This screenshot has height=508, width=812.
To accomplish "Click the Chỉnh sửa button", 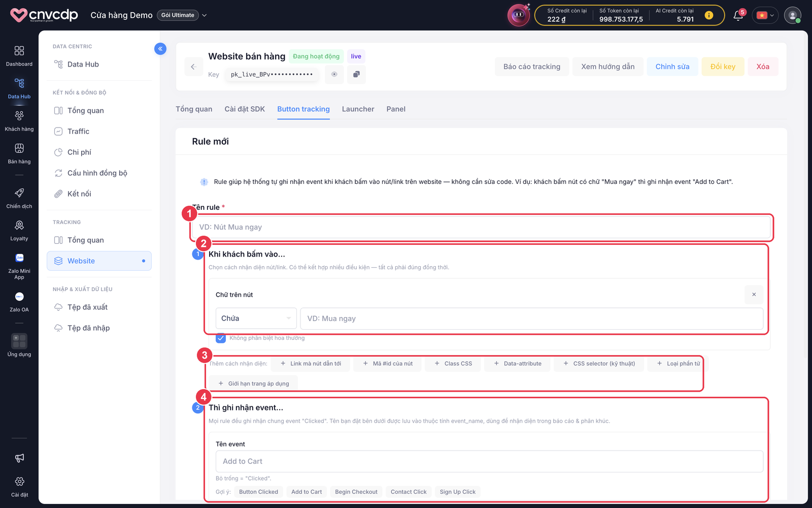I will [672, 67].
